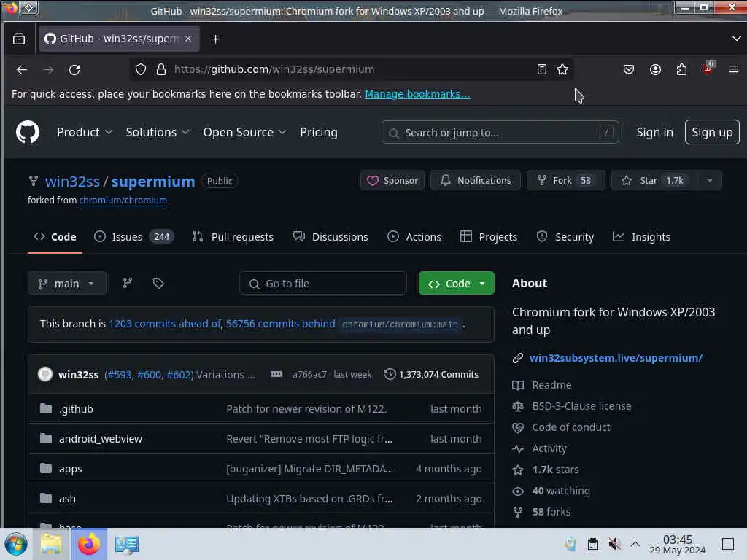Open the clipboard tray icon
747x560 pixels.
592,544
